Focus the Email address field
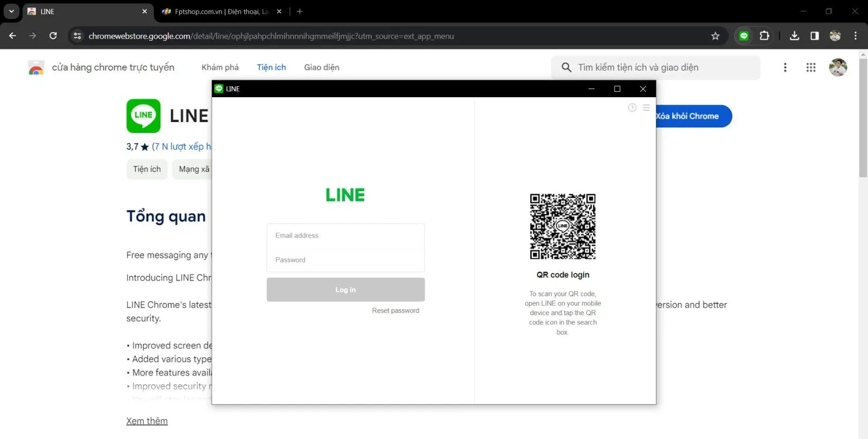 pos(346,236)
